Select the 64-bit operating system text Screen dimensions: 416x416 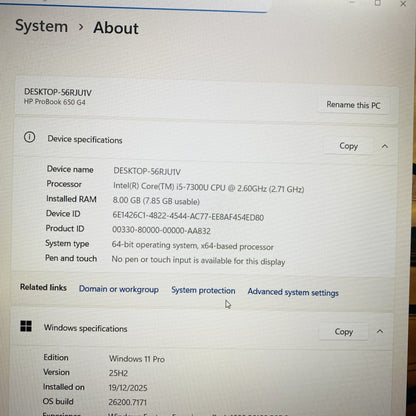[x=192, y=246]
